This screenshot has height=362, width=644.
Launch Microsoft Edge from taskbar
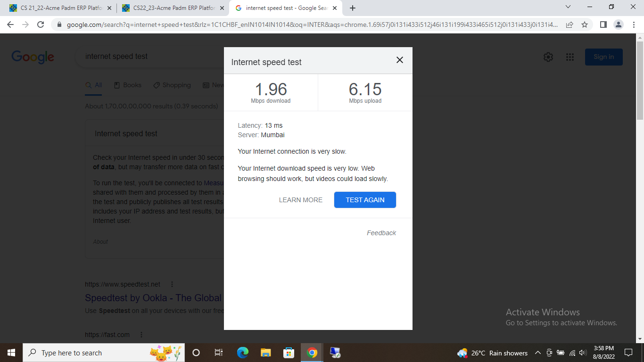pos(242,353)
